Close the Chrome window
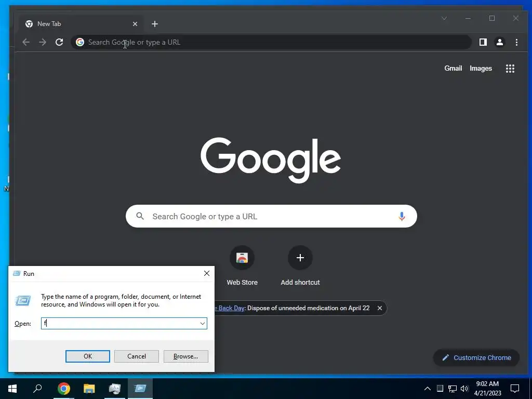532x399 pixels. click(x=516, y=18)
